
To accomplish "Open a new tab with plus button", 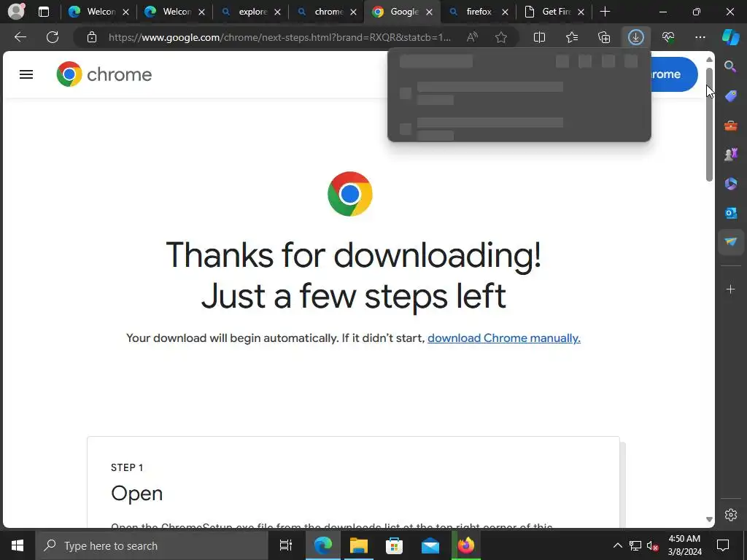I will [605, 12].
